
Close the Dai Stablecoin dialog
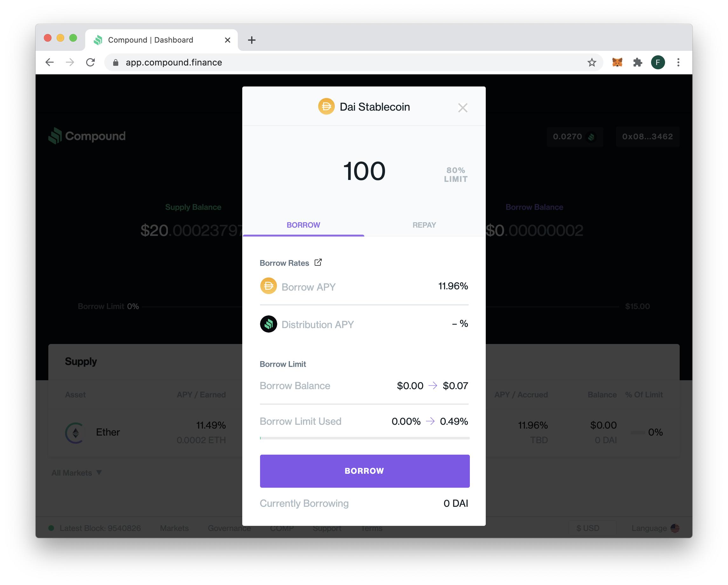tap(463, 108)
